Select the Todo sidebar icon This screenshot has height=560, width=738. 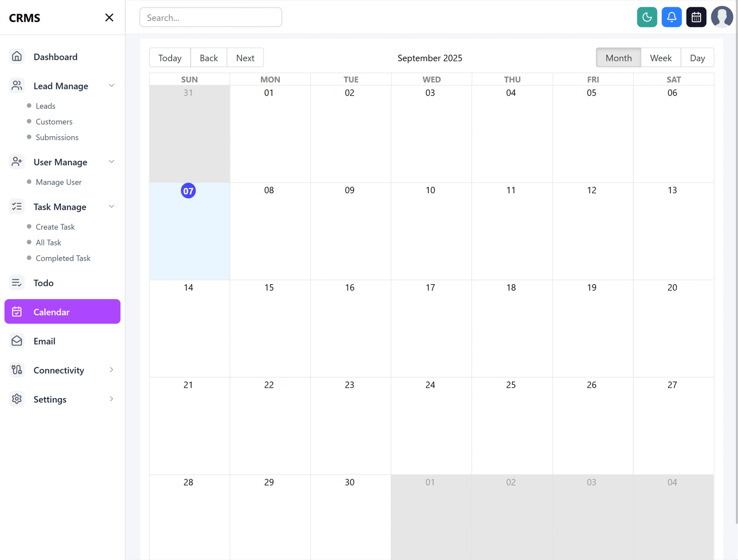17,282
